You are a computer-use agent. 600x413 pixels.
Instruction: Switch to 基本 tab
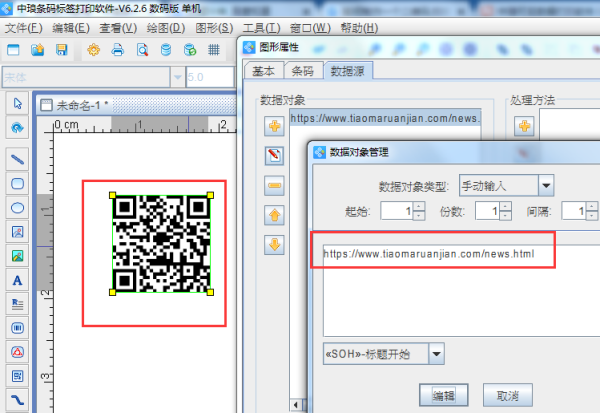click(263, 71)
